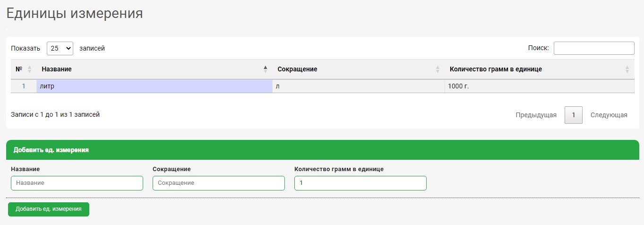Click the sort arrows in the № column
The image size is (644, 225).
tap(29, 69)
